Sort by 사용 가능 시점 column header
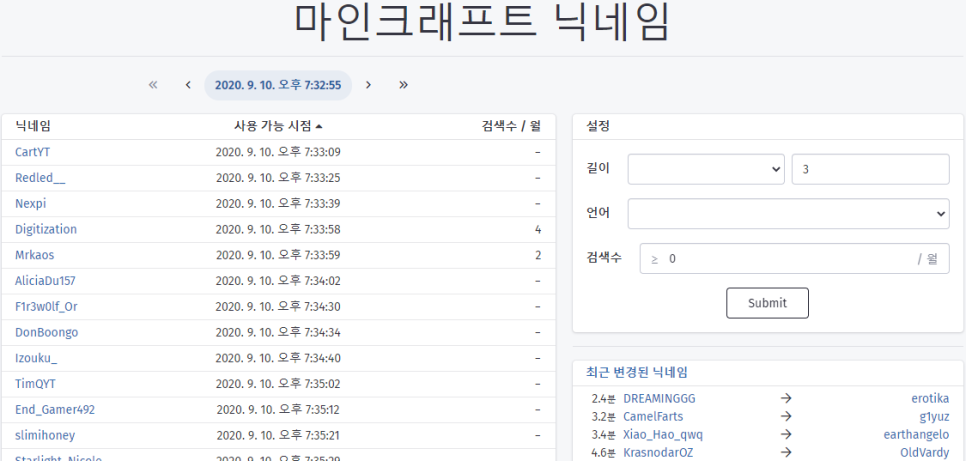Image resolution: width=966 pixels, height=461 pixels. pos(278,126)
